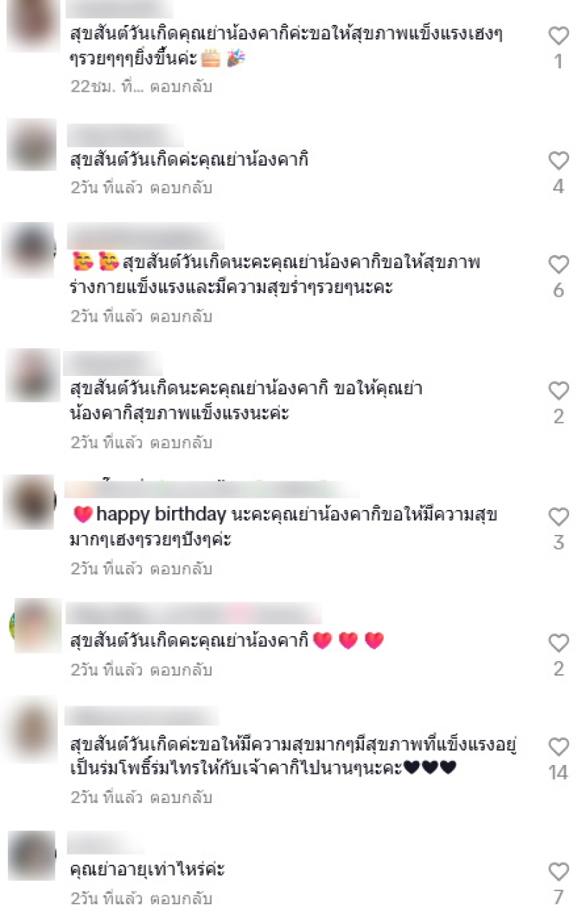586x924 pixels.
Task: Open the username above the second comment
Action: 125,136
